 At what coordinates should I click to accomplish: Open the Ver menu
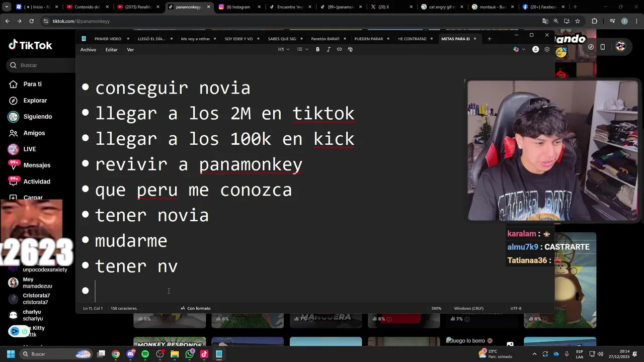(x=130, y=50)
